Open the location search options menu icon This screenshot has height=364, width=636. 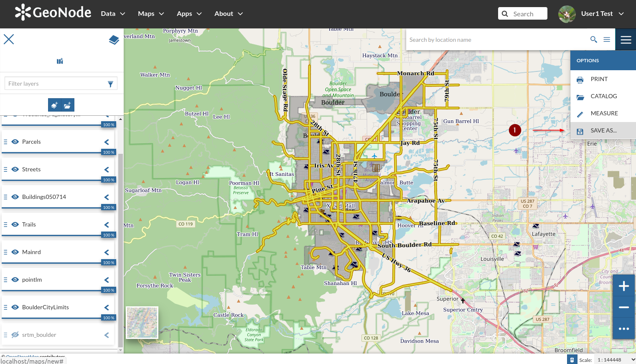point(607,39)
